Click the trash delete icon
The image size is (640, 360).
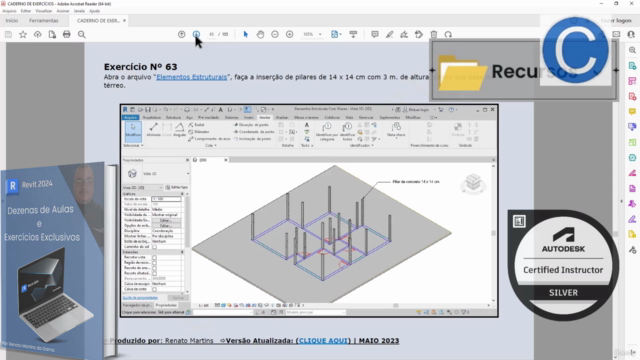coord(433,35)
